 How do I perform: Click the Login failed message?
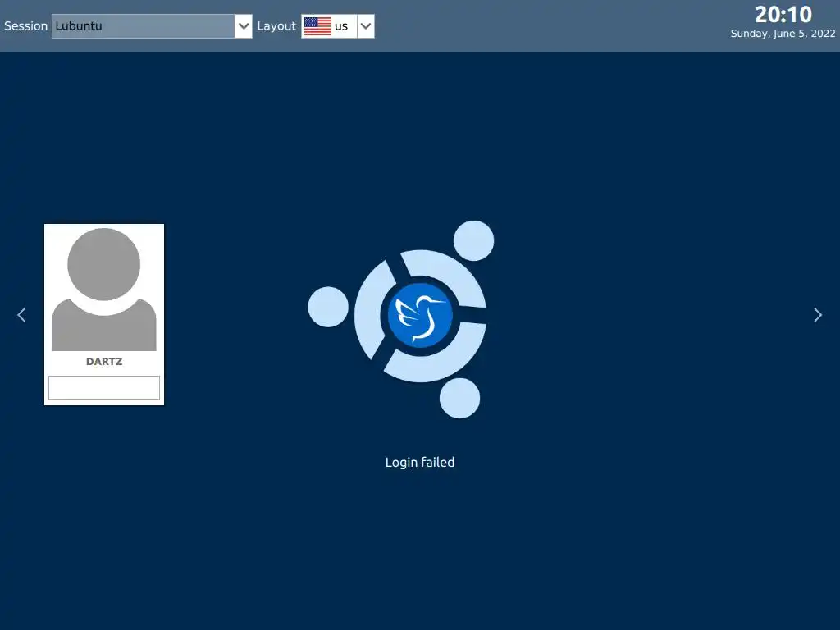click(x=419, y=463)
